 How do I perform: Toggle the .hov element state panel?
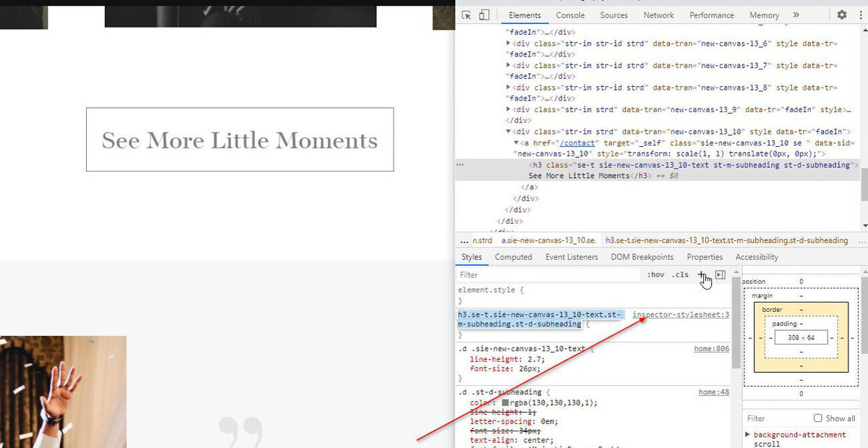point(656,275)
